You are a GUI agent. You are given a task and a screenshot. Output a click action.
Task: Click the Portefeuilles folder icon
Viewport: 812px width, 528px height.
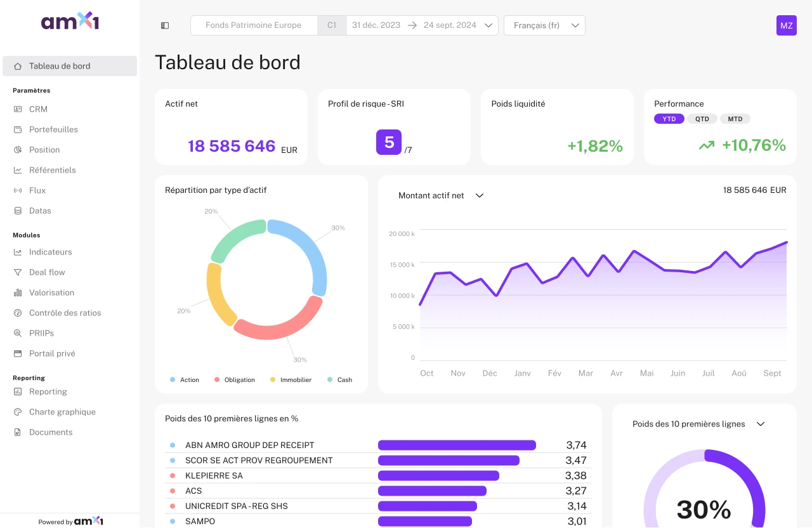click(18, 129)
